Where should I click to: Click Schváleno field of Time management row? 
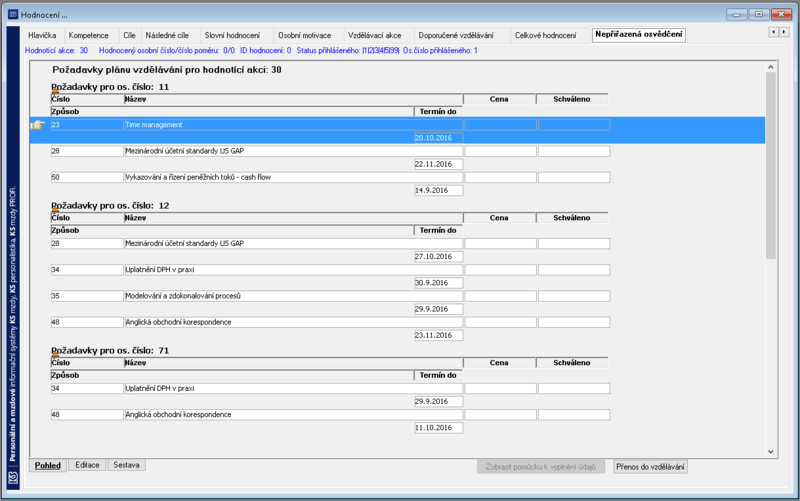(x=574, y=124)
